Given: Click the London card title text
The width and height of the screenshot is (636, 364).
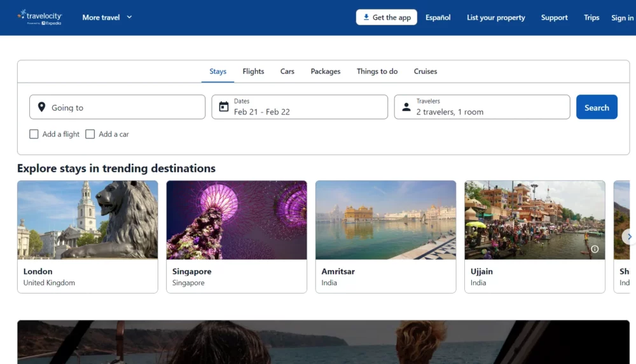Looking at the screenshot, I should 38,271.
